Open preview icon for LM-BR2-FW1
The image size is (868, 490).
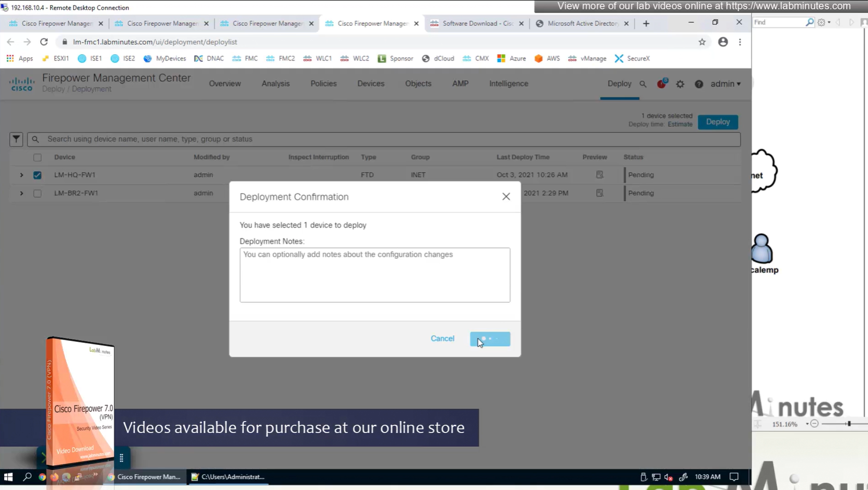click(600, 193)
